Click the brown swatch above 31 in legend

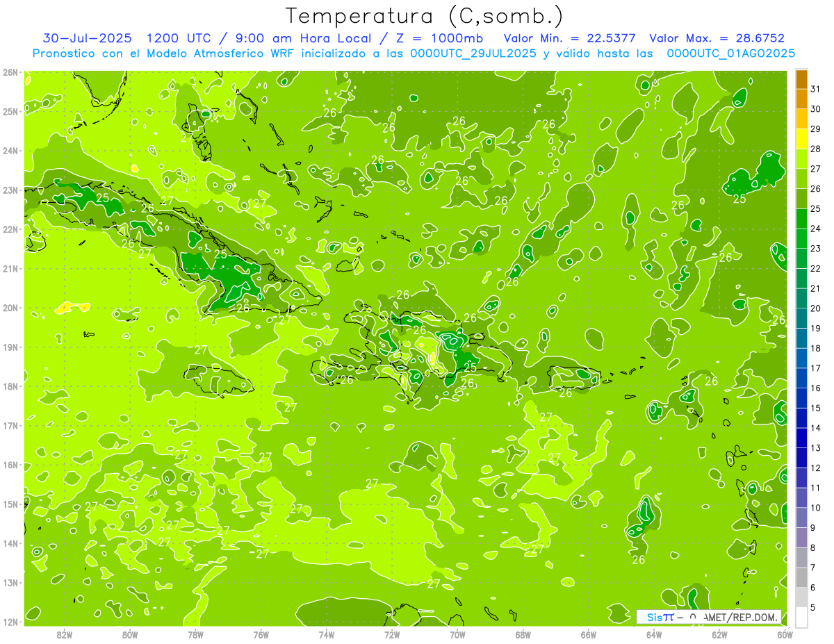(801, 79)
